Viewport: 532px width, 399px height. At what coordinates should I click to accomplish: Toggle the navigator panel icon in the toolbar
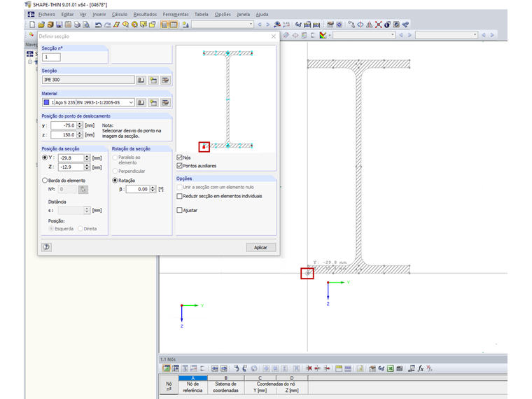(x=164, y=24)
